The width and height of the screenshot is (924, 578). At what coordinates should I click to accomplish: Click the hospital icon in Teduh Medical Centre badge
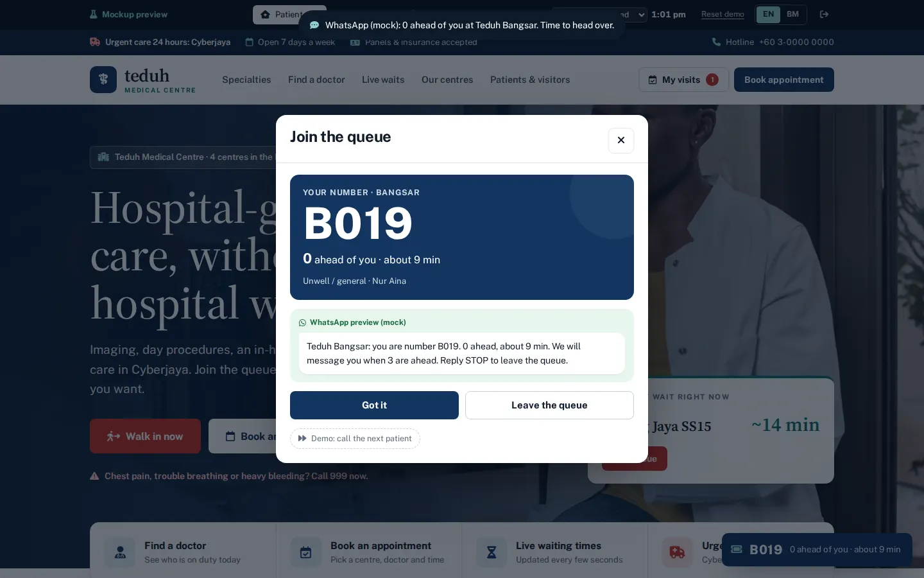tap(103, 157)
